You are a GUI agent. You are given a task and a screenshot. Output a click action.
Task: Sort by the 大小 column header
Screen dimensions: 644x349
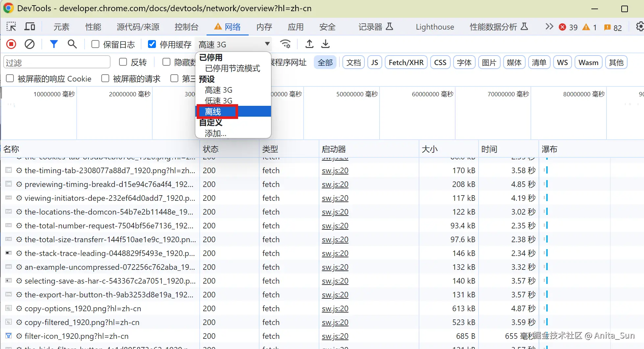click(x=449, y=149)
